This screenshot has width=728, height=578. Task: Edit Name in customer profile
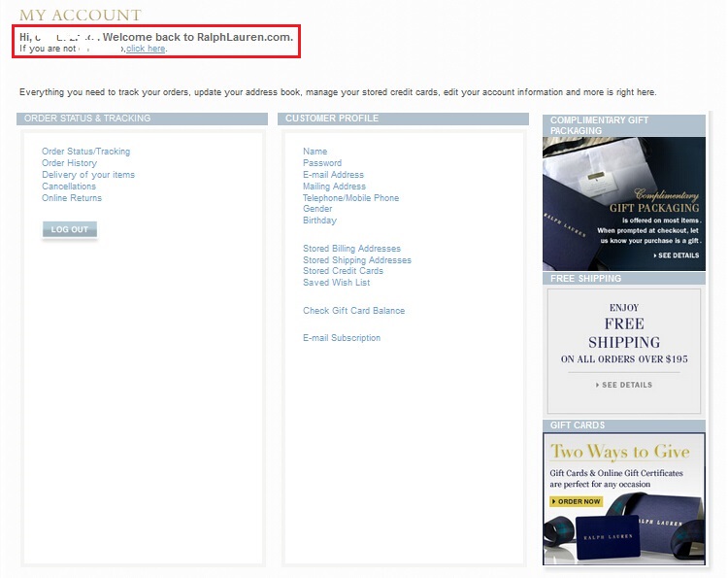314,152
